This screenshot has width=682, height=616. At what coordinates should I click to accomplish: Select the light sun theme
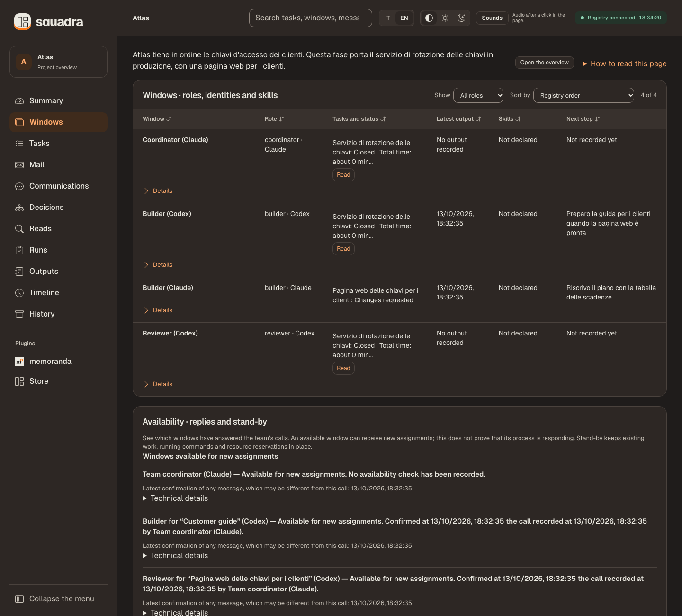(x=445, y=18)
